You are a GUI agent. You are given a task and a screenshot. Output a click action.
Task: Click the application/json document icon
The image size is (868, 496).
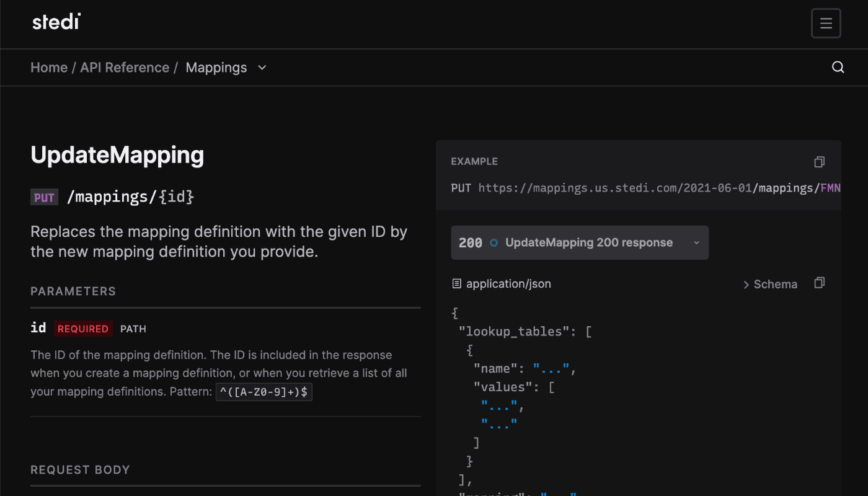(456, 283)
